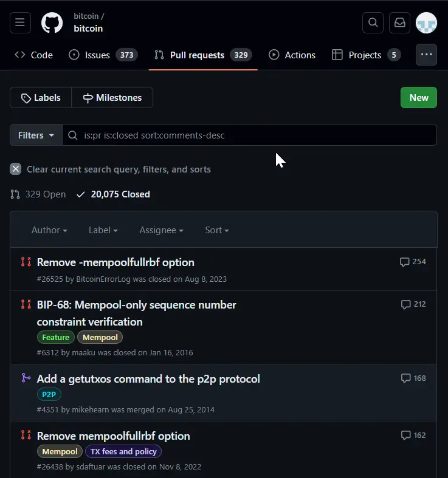Screen dimensions: 448x478
Task: Expand the Sort dropdown
Action: tap(217, 230)
